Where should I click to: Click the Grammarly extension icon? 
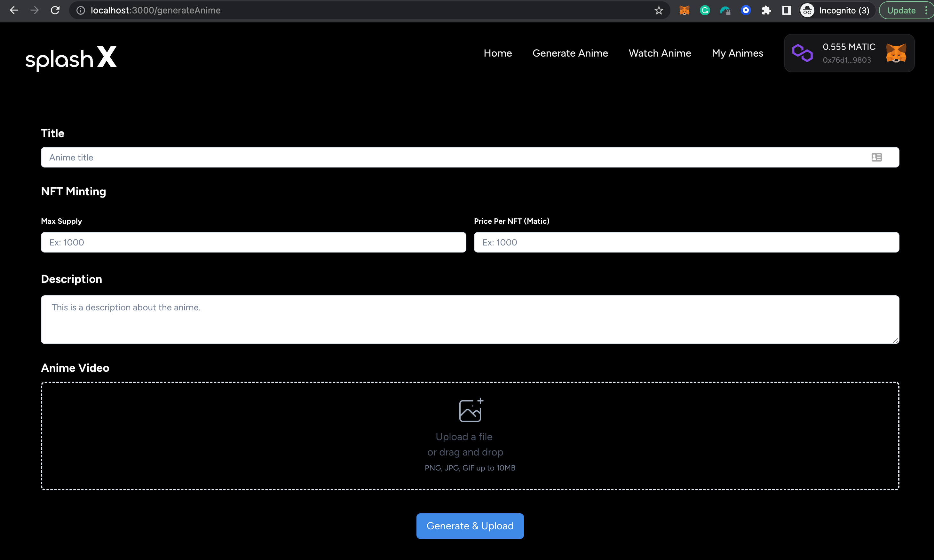click(x=704, y=10)
